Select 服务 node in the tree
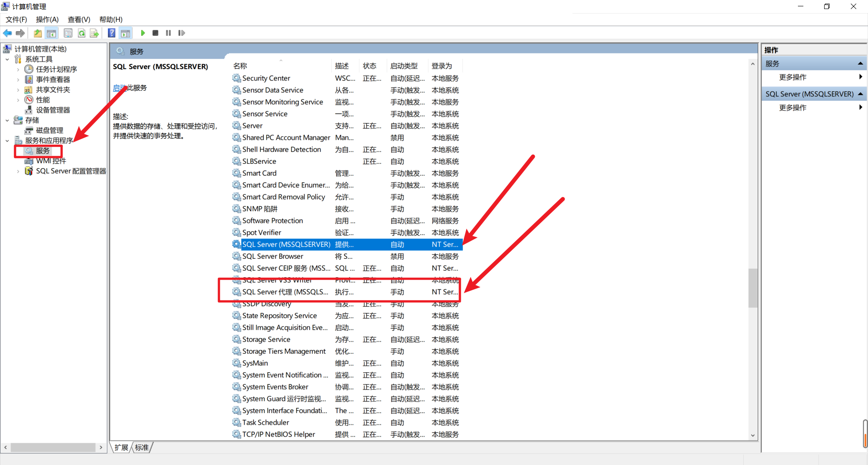This screenshot has width=868, height=465. tap(42, 151)
